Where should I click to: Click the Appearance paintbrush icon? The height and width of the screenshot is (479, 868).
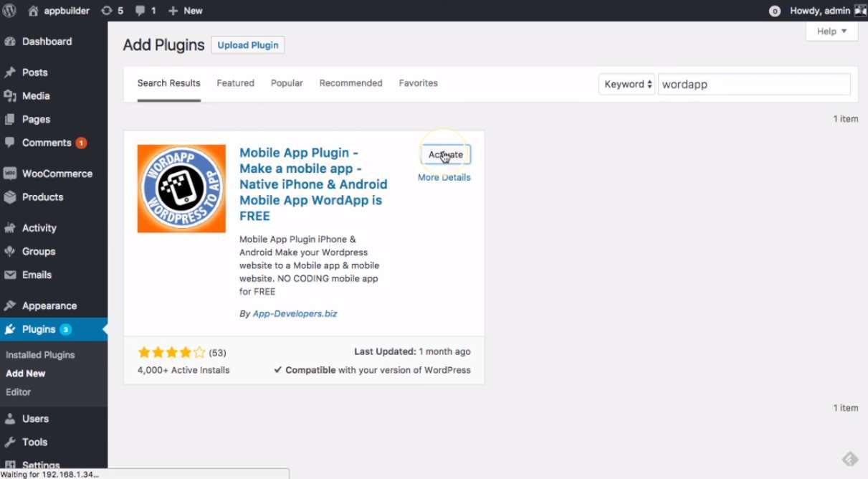pyautogui.click(x=10, y=306)
